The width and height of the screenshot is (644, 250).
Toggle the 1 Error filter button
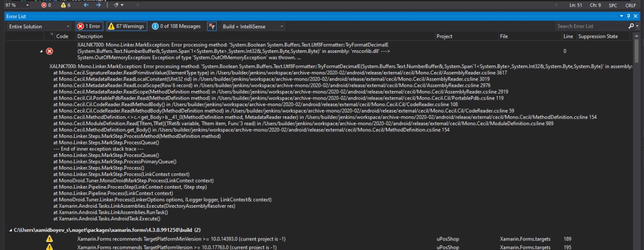coord(89,26)
